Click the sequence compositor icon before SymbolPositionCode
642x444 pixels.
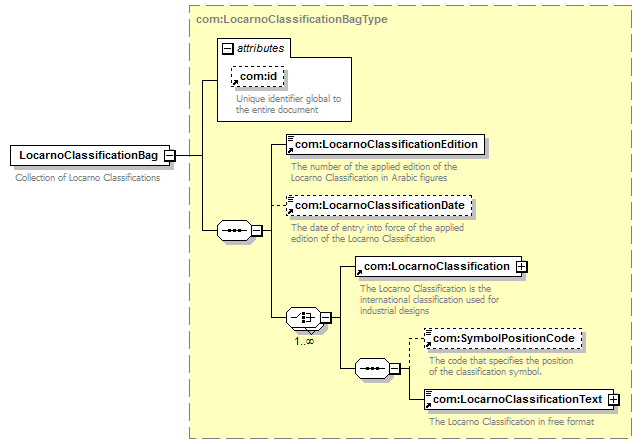click(371, 368)
